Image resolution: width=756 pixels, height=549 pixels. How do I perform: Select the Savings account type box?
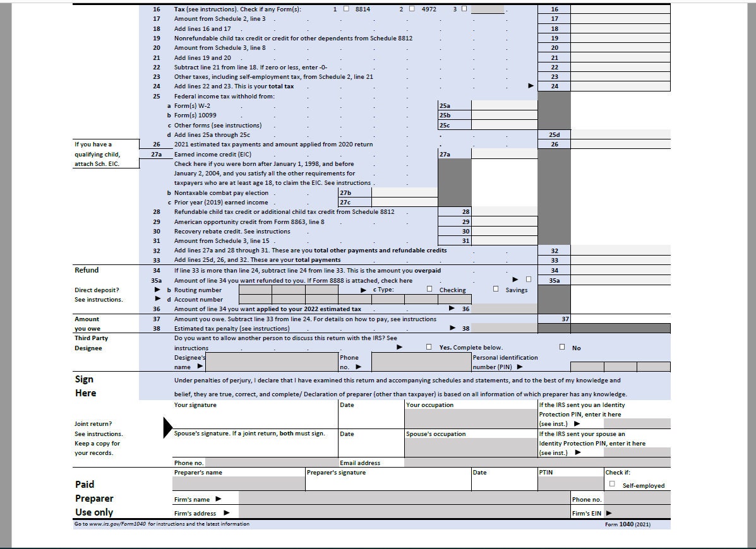(x=497, y=290)
